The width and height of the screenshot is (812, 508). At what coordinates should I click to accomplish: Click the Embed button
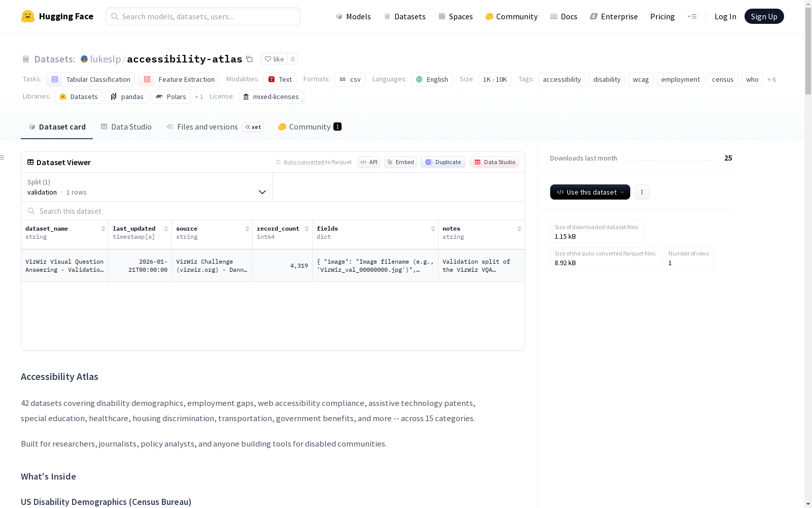click(400, 162)
